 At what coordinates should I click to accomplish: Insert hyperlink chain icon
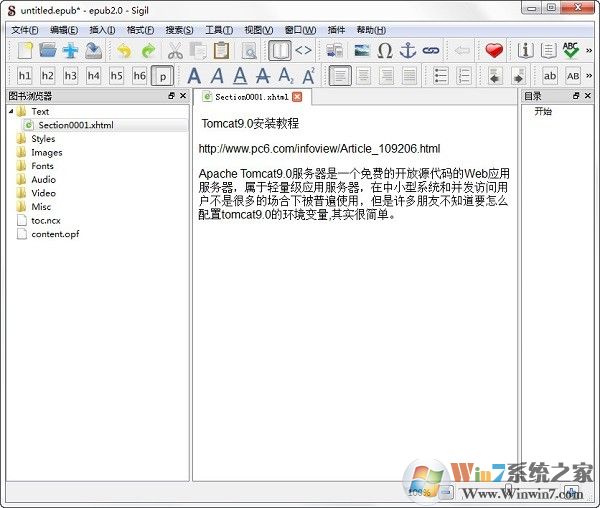tap(431, 50)
